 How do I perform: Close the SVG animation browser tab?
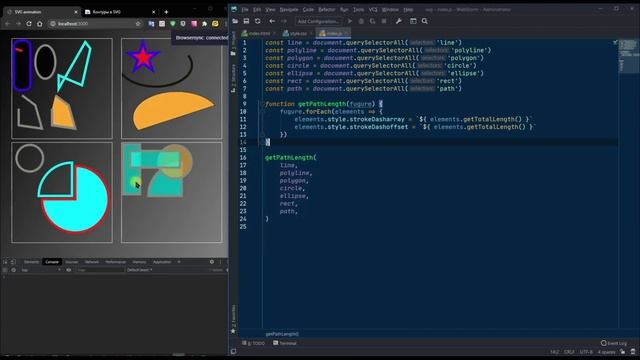[x=76, y=12]
